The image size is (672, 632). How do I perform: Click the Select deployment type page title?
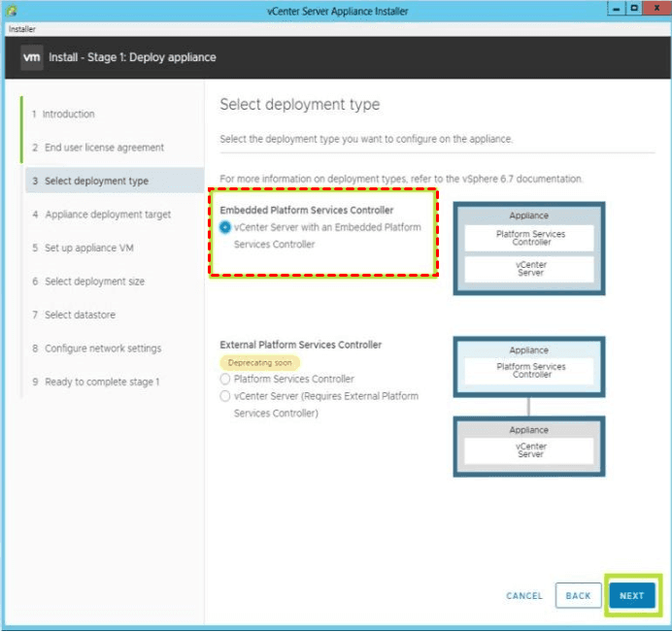tap(299, 105)
